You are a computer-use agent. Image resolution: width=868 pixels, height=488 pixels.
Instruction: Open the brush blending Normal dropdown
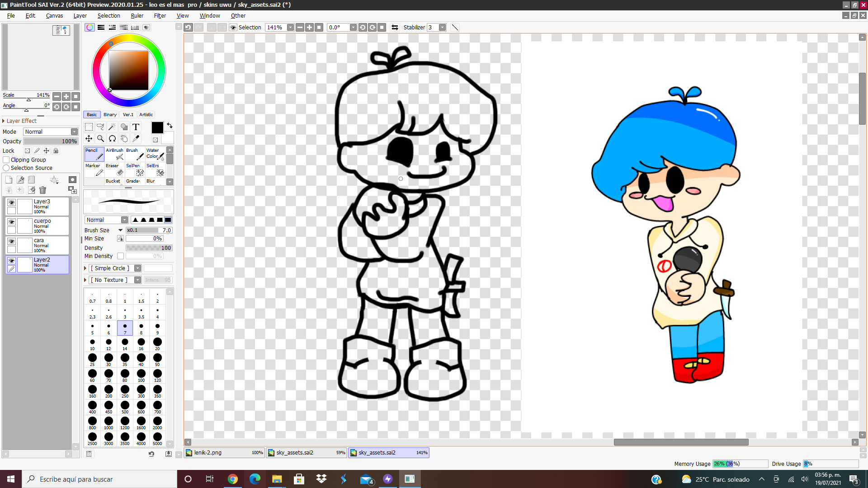pos(106,220)
